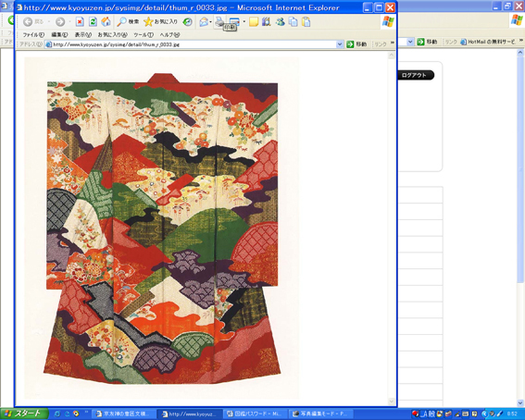The height and width of the screenshot is (420, 525).
Task: Click the Print (印刷) printer icon
Action: 219,21
